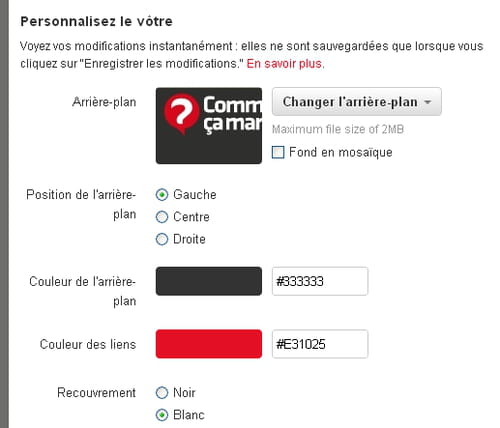
Task: Select the Blanc overlay radio button
Action: click(x=162, y=415)
